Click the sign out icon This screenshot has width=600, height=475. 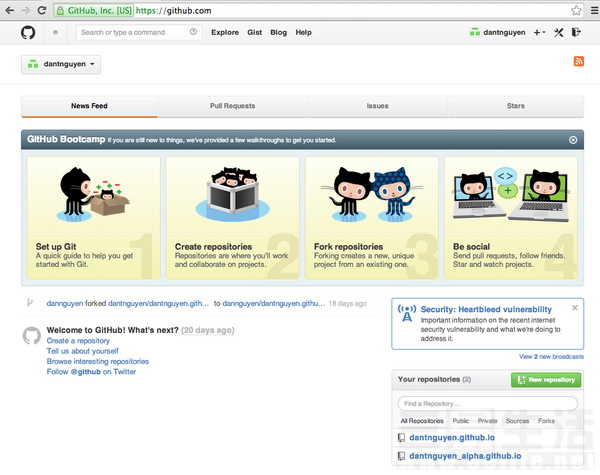(x=576, y=32)
